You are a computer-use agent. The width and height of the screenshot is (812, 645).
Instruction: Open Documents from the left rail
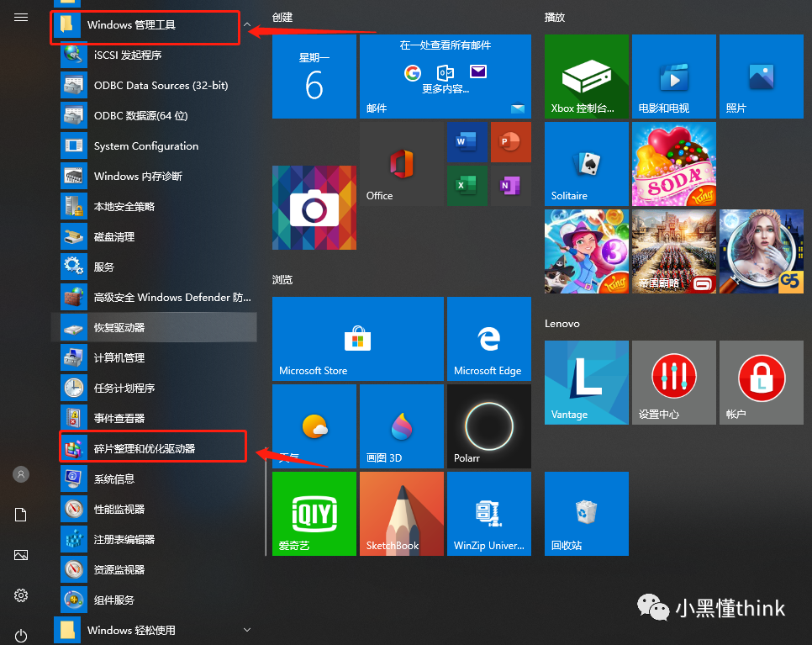point(21,515)
